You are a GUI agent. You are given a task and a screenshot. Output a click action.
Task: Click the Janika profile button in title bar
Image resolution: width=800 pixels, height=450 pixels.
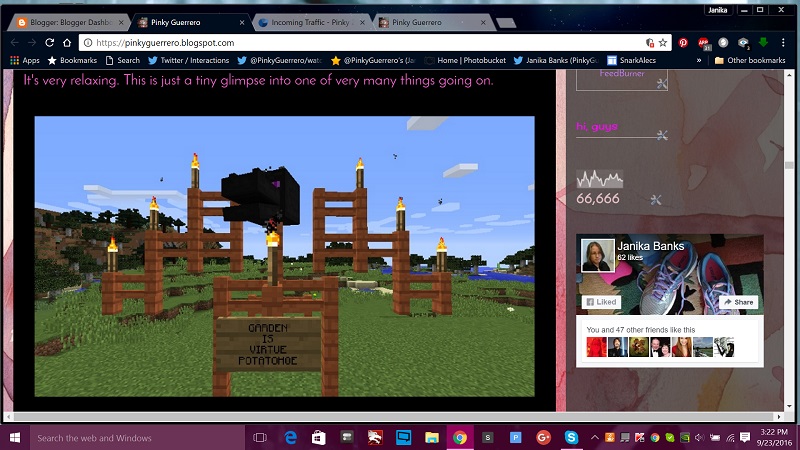click(x=717, y=10)
